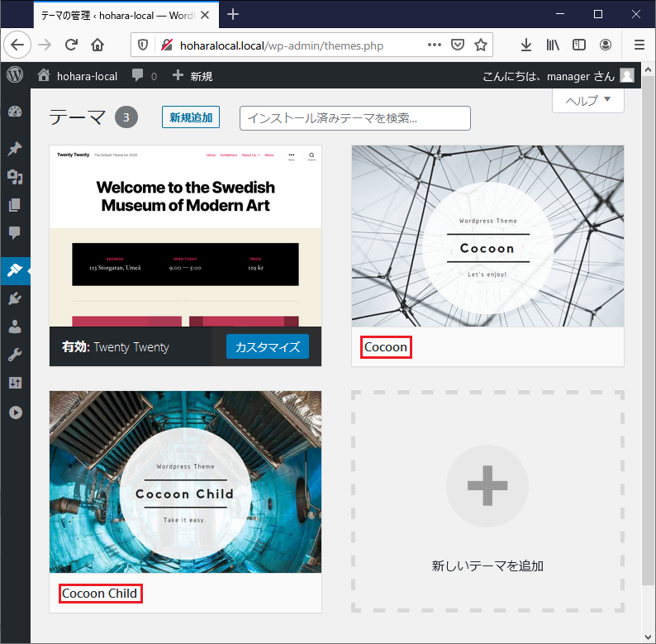
Task: Open the Dashboard from the admin sidebar
Action: click(15, 112)
